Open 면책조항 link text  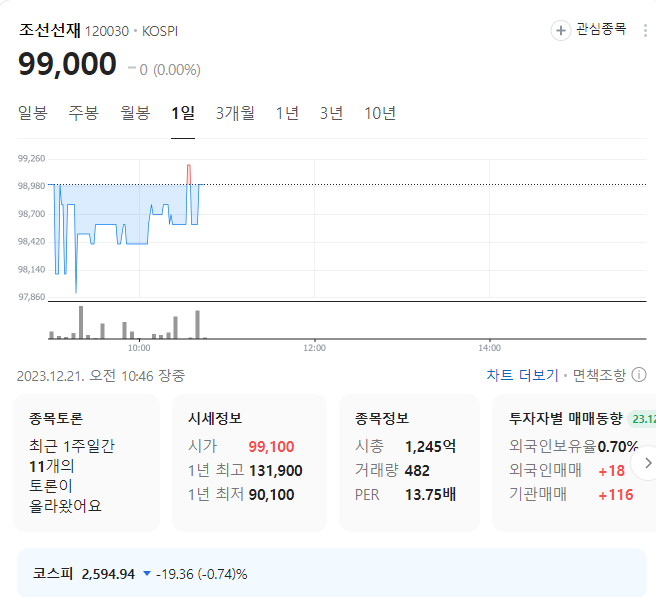(x=599, y=375)
